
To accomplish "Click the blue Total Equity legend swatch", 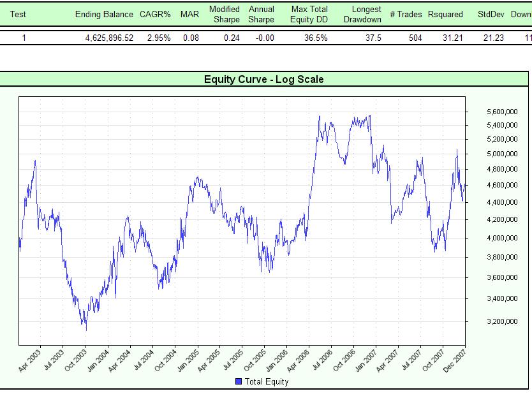I will coord(239,382).
